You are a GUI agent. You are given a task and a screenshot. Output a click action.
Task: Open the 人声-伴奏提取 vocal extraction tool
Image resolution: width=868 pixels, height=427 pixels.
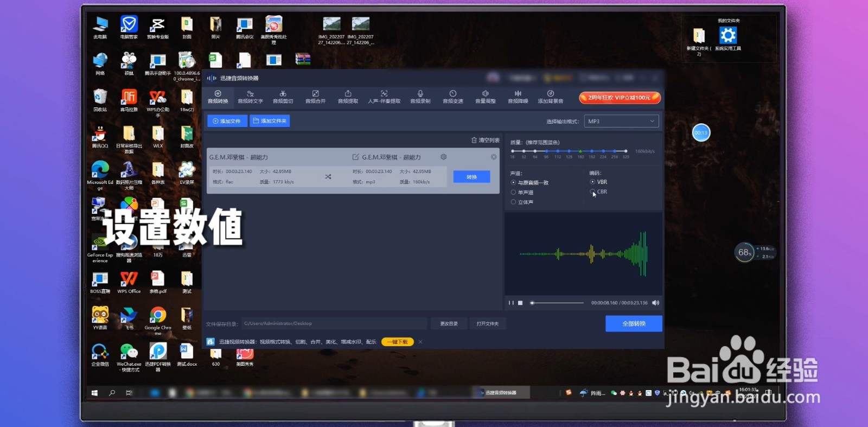384,97
